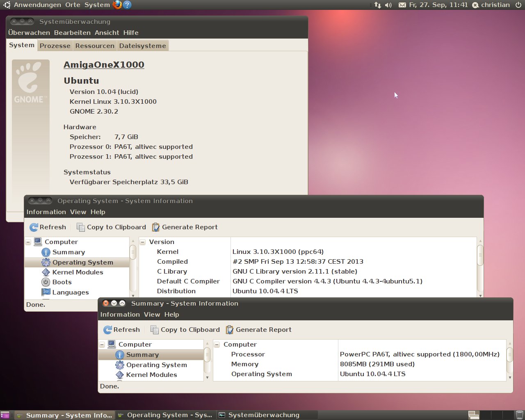525x420 pixels.
Task: Select Languages flag icon in tree
Action: point(46,292)
